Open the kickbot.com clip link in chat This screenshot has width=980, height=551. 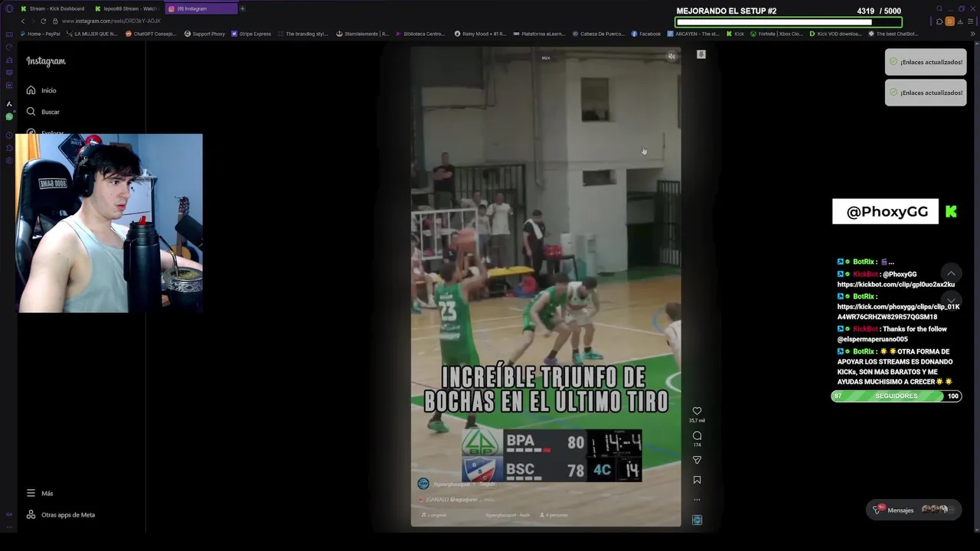[896, 284]
